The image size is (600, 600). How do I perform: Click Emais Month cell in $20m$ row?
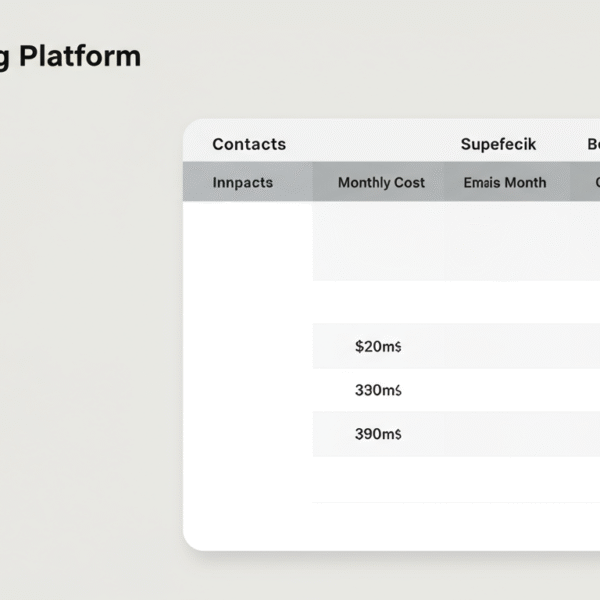(505, 347)
